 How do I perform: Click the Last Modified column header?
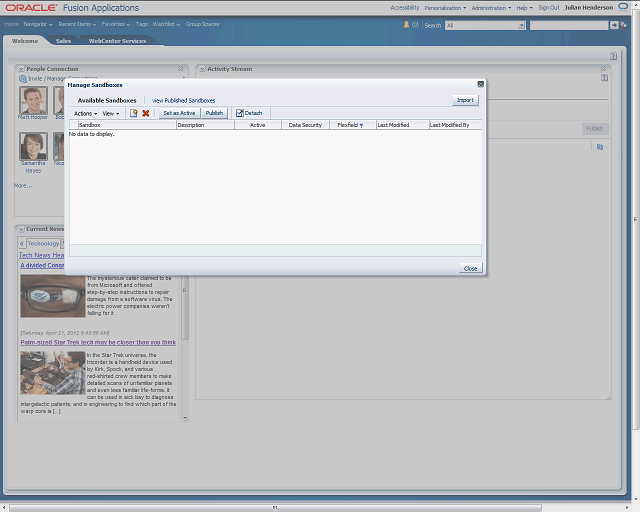pos(402,125)
